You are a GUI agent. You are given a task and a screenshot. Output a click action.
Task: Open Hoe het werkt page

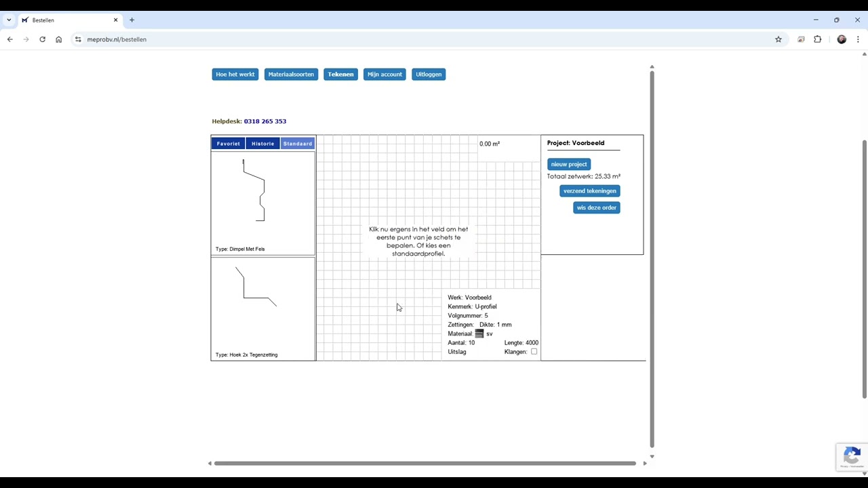235,74
